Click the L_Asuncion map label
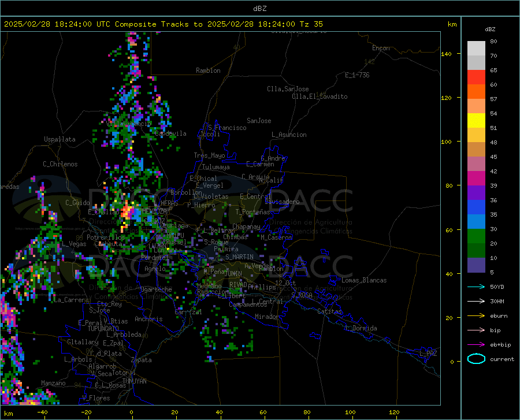The width and height of the screenshot is (520, 420). click(289, 135)
